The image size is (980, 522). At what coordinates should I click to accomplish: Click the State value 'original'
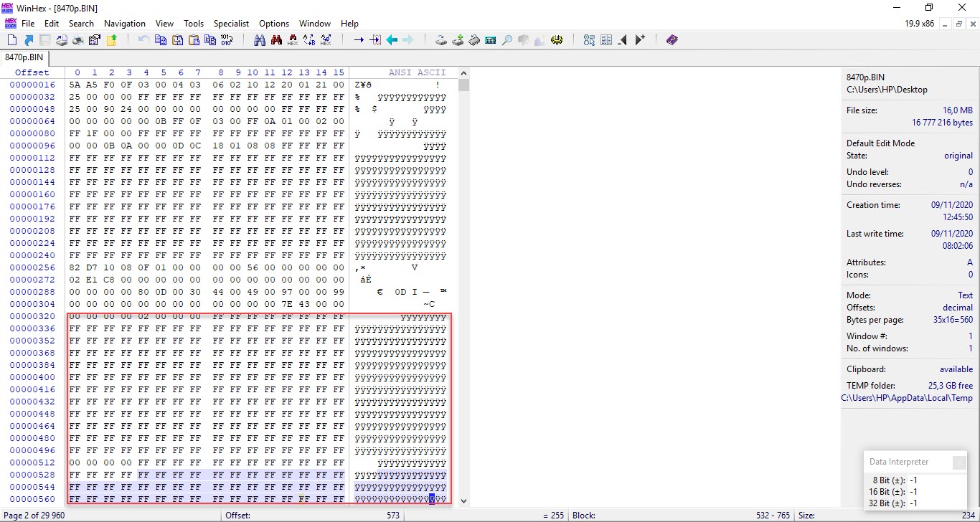pyautogui.click(x=958, y=156)
